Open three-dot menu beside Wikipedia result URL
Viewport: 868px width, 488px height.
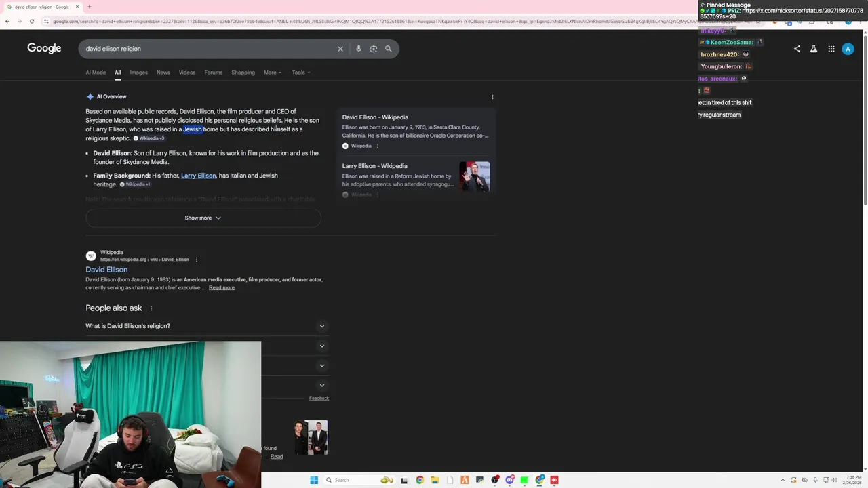(x=197, y=260)
